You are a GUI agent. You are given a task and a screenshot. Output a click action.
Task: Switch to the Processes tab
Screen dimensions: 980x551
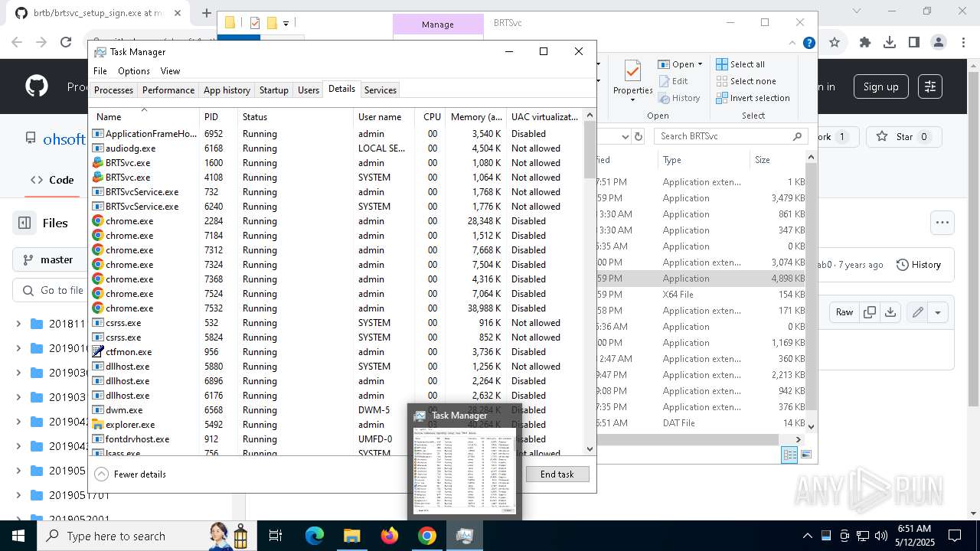pyautogui.click(x=113, y=90)
